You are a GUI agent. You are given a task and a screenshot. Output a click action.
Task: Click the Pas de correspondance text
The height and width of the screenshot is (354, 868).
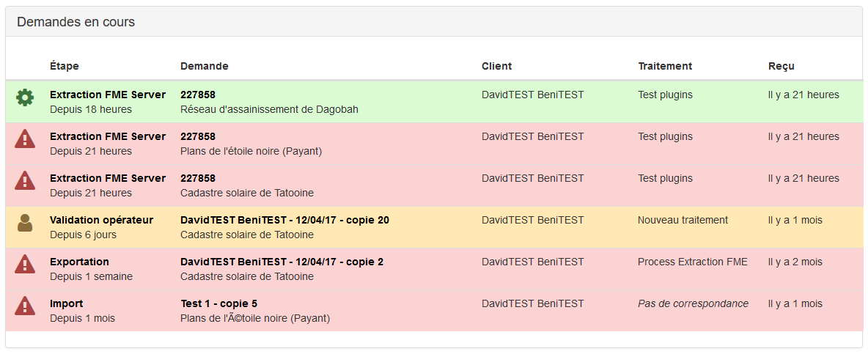pos(693,303)
